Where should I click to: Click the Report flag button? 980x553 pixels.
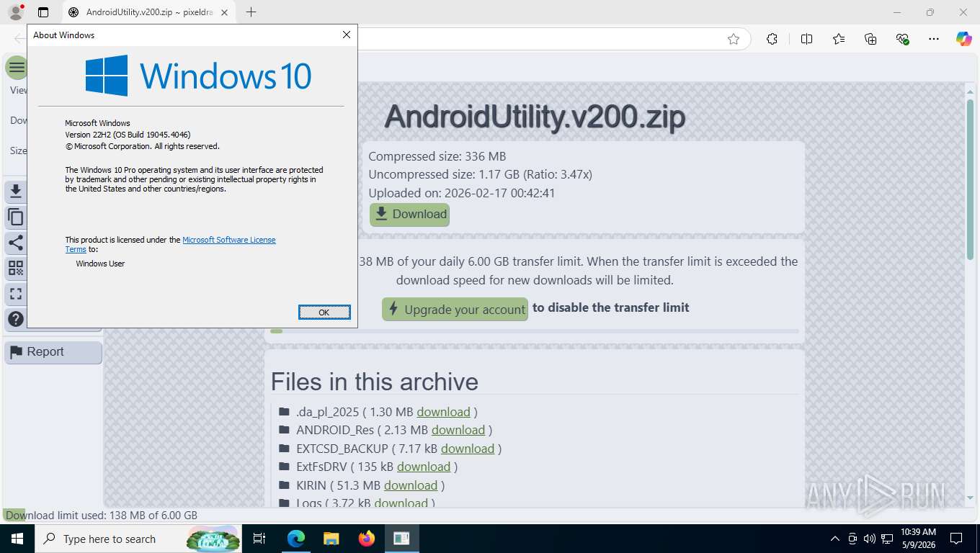[x=53, y=352]
